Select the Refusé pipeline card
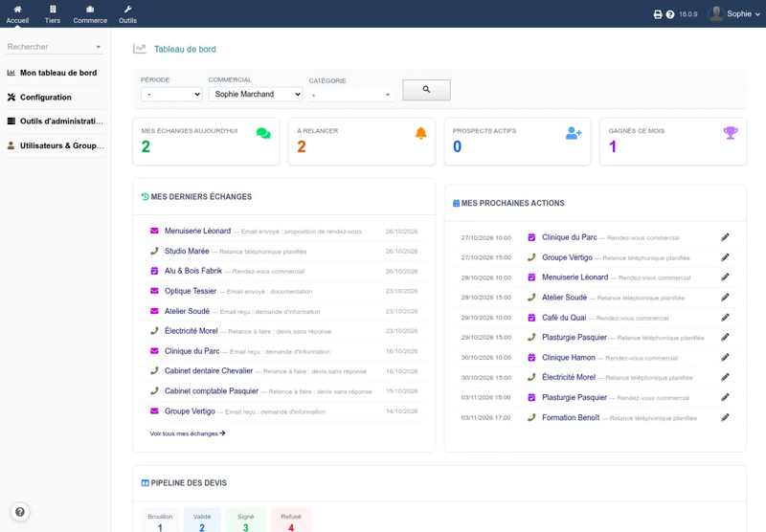Image resolution: width=766 pixels, height=532 pixels. pyautogui.click(x=291, y=521)
